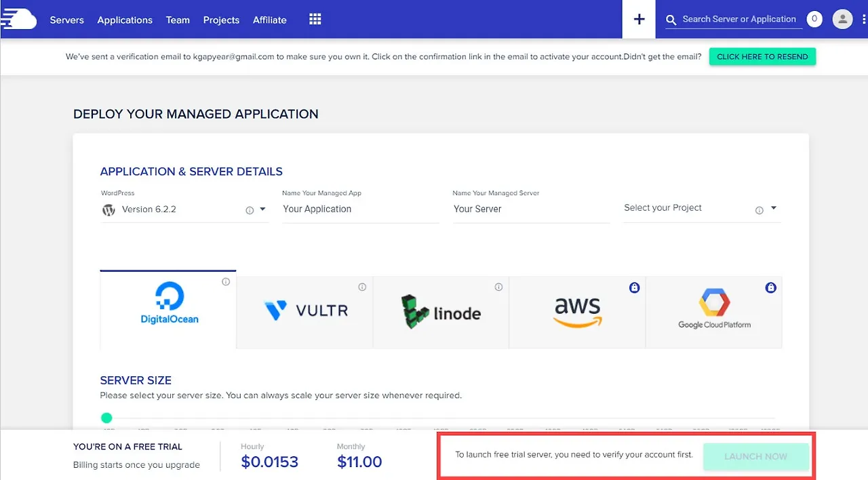Click Name Your Managed Server field

[531, 209]
